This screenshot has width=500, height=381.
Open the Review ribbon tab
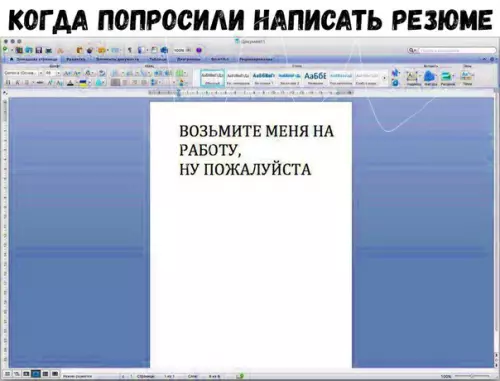pos(256,59)
